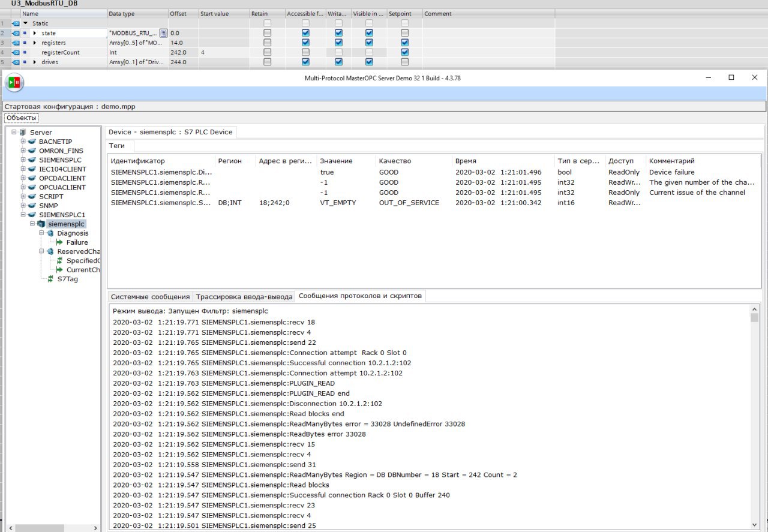This screenshot has height=532, width=768.
Task: Sort by Значение column header
Action: pos(346,161)
